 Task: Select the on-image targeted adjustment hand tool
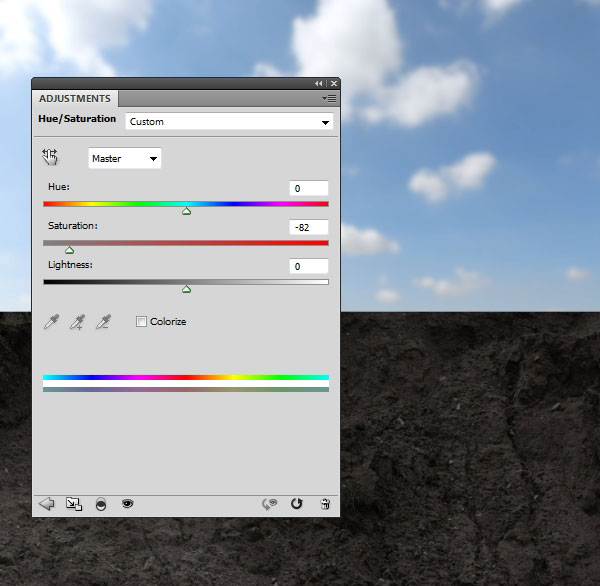(50, 157)
